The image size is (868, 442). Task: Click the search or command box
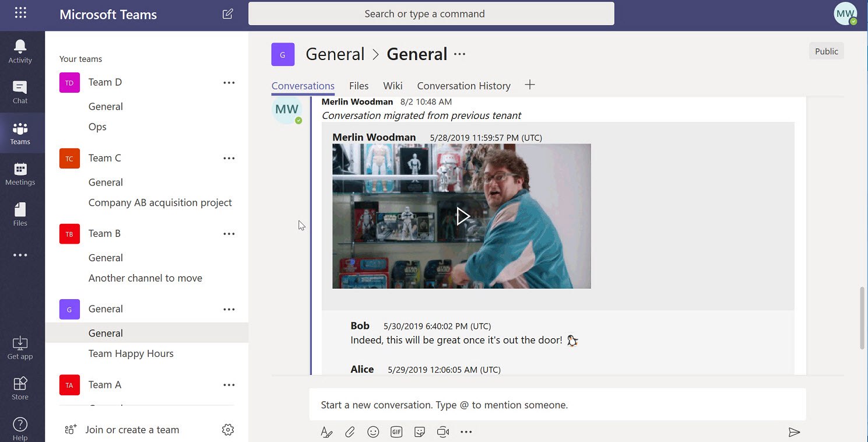[431, 13]
